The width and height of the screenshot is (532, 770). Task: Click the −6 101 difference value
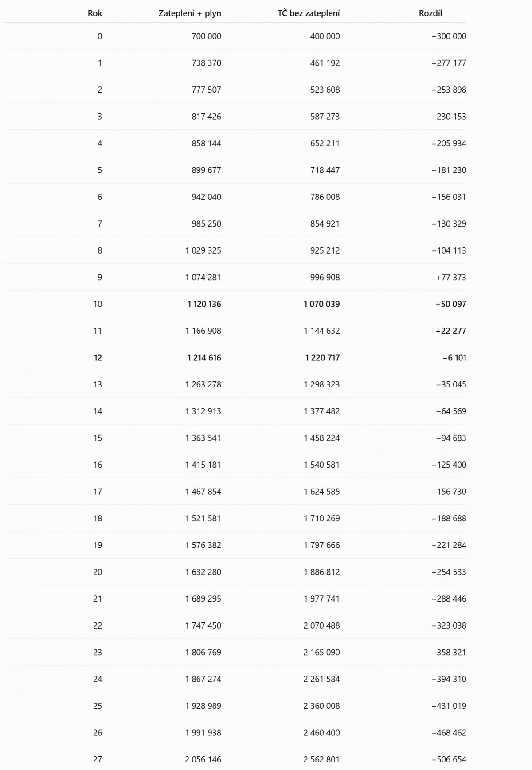click(454, 358)
